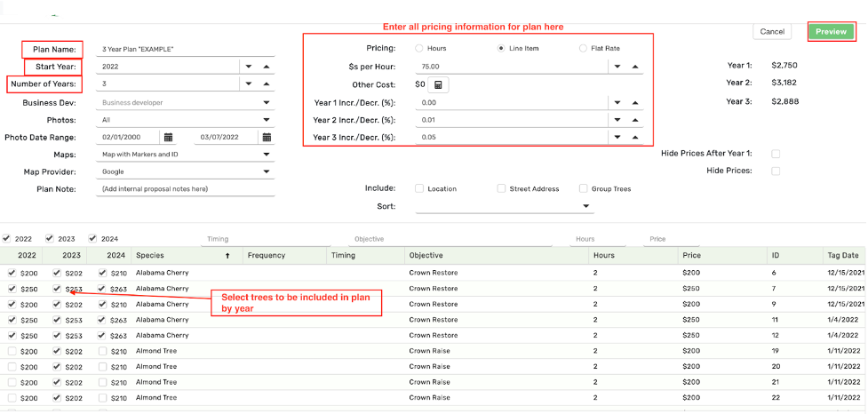Select the Hours pricing radio button

click(x=419, y=48)
